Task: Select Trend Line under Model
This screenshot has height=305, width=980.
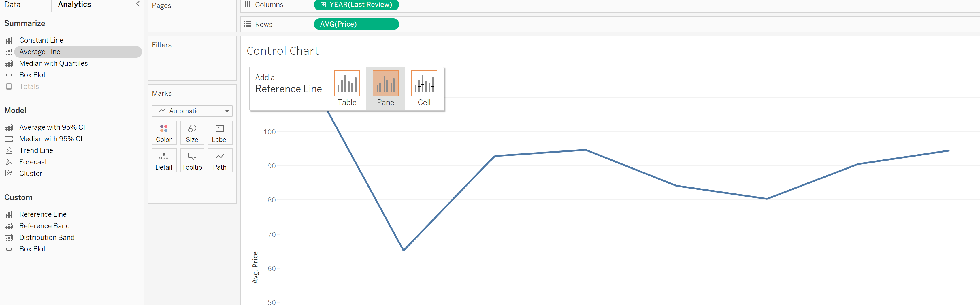Action: coord(36,150)
